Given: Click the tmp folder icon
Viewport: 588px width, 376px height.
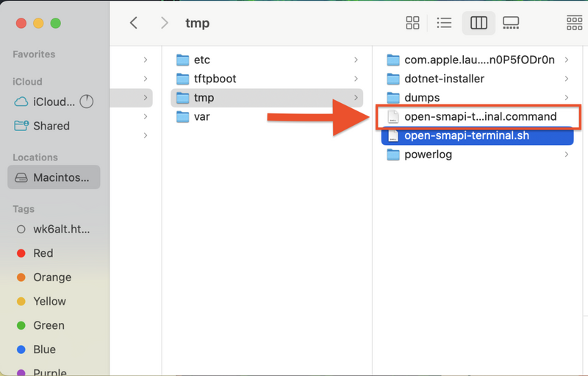Looking at the screenshot, I should pyautogui.click(x=182, y=98).
